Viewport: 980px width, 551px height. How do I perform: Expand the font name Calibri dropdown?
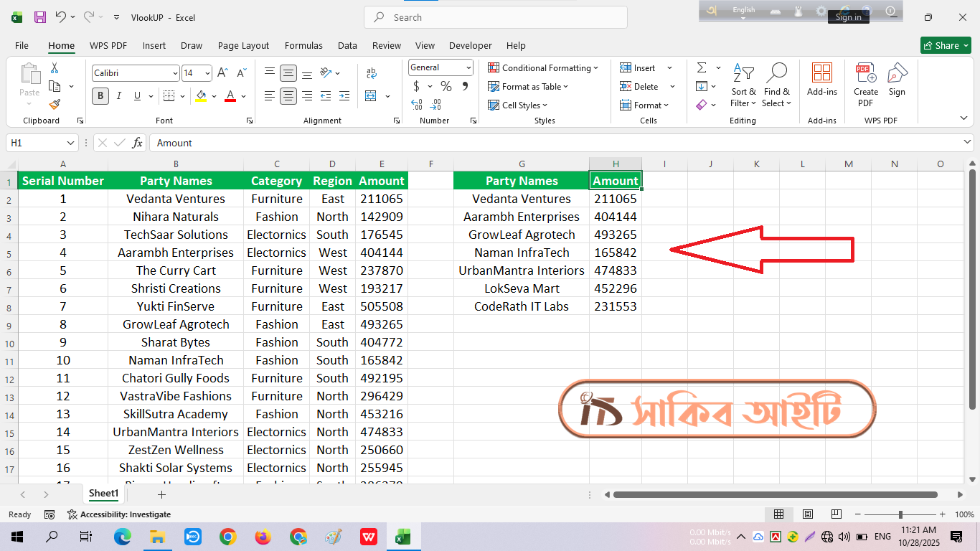click(x=175, y=73)
